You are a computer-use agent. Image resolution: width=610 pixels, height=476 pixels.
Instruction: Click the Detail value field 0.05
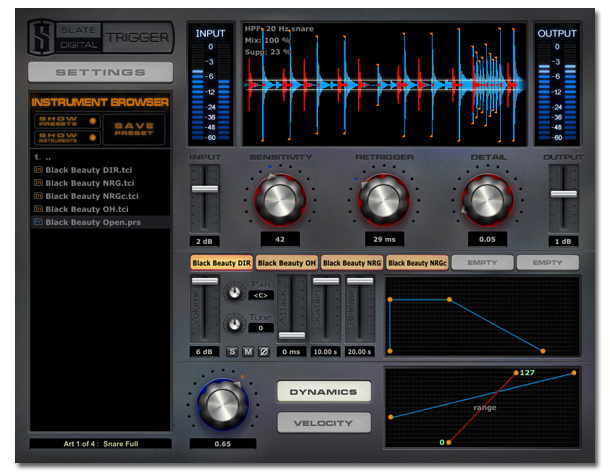487,239
